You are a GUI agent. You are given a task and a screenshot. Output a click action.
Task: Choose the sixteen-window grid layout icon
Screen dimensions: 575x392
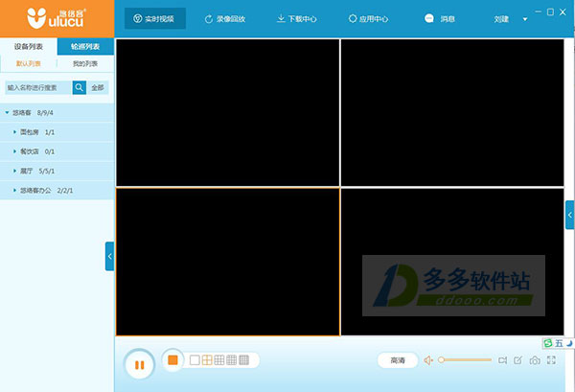[x=243, y=360]
